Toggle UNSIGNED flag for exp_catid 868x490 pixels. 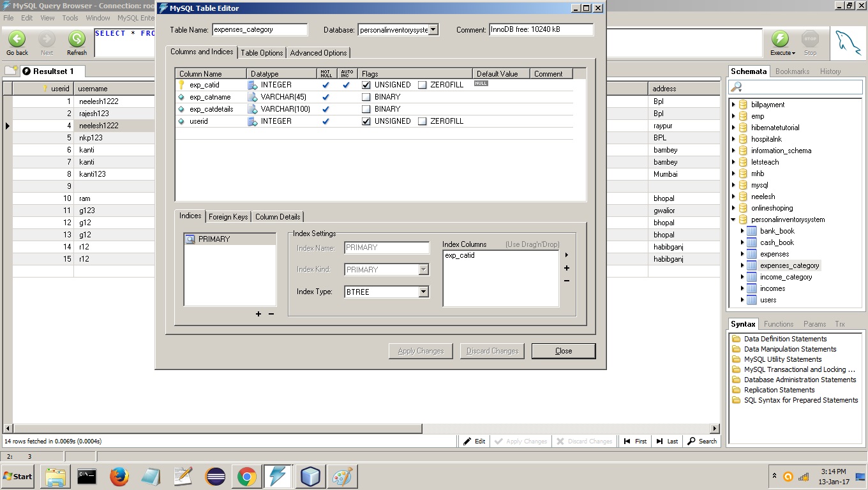tap(366, 85)
